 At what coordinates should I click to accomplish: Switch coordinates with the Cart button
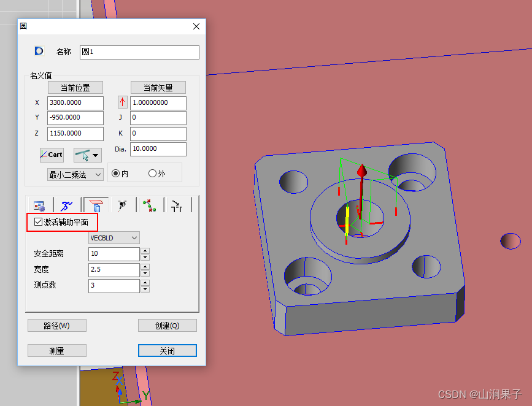point(52,155)
